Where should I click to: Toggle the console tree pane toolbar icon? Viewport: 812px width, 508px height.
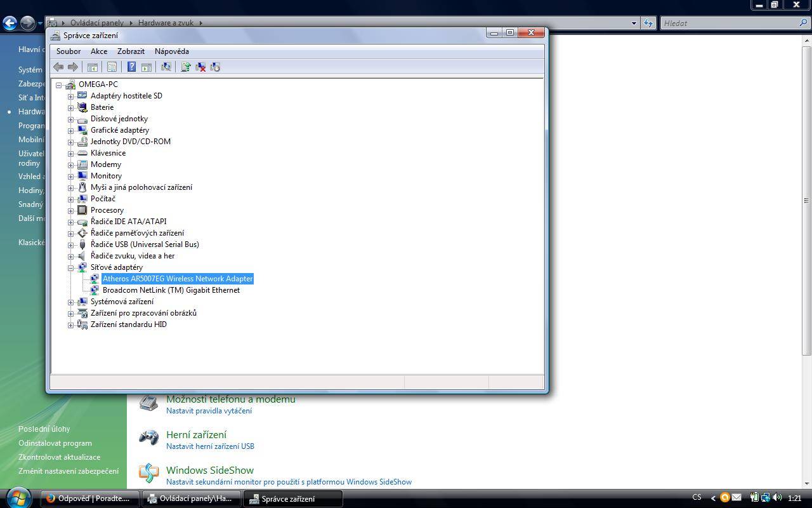click(x=93, y=67)
